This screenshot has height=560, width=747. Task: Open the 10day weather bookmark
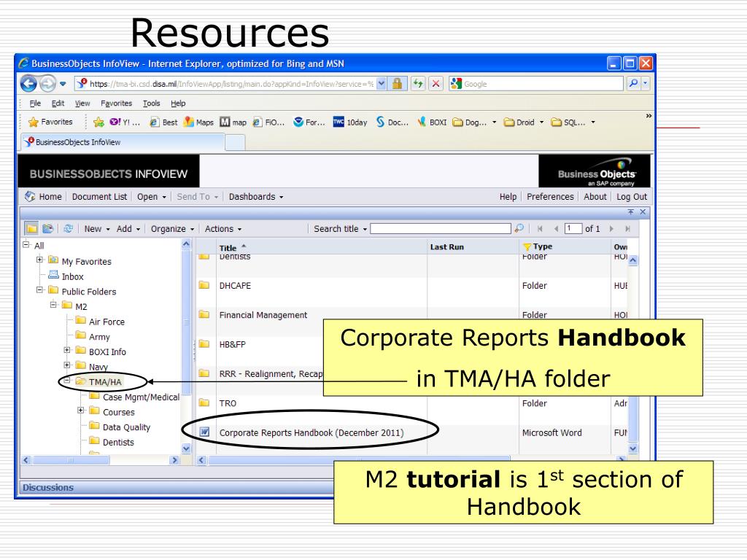click(350, 122)
